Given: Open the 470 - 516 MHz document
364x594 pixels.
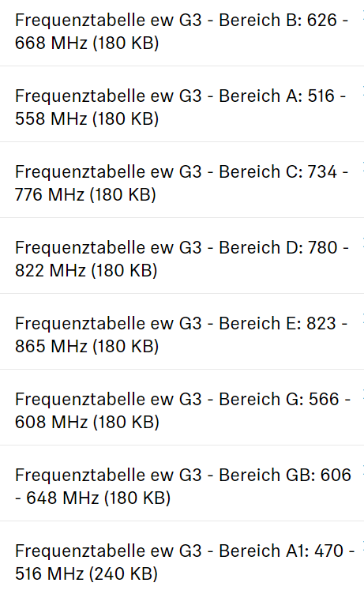Looking at the screenshot, I should point(185,562).
